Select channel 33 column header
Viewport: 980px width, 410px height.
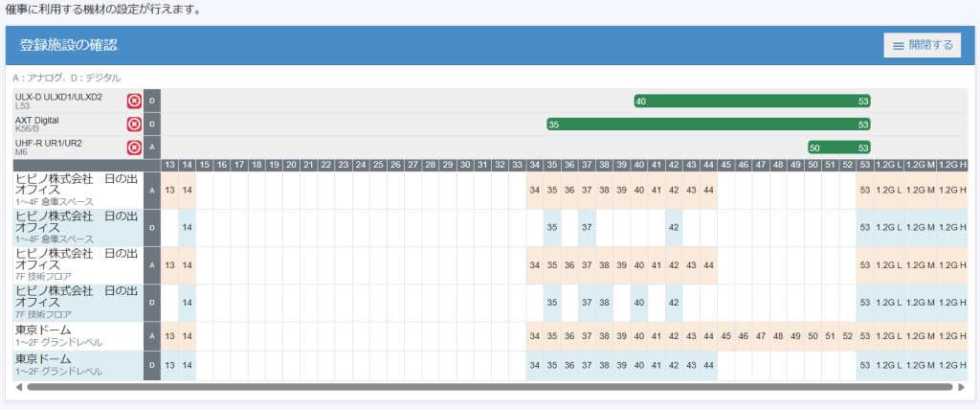pos(517,165)
